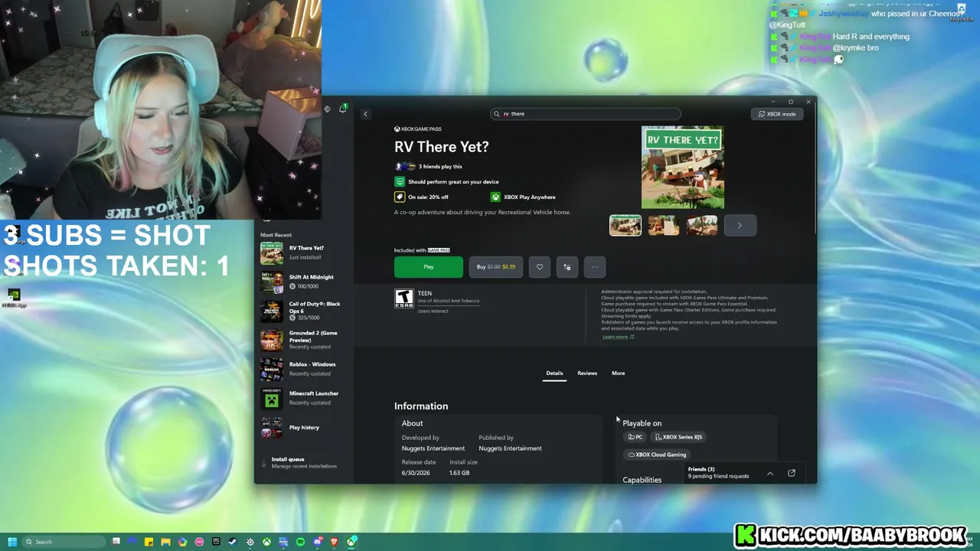Open Discord from the taskbar

coord(317,542)
